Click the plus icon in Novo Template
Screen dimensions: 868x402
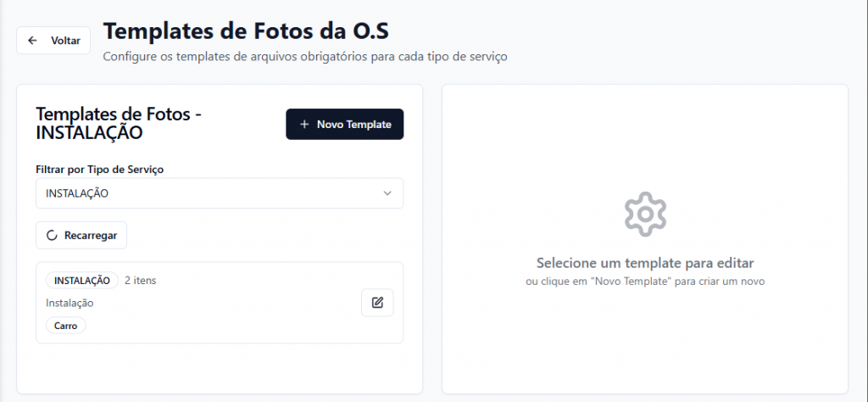click(x=304, y=125)
